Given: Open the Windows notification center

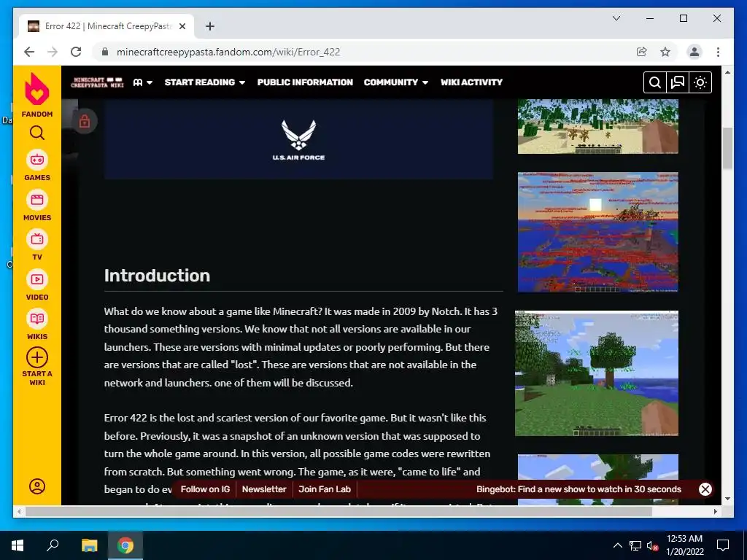Looking at the screenshot, I should (x=723, y=545).
